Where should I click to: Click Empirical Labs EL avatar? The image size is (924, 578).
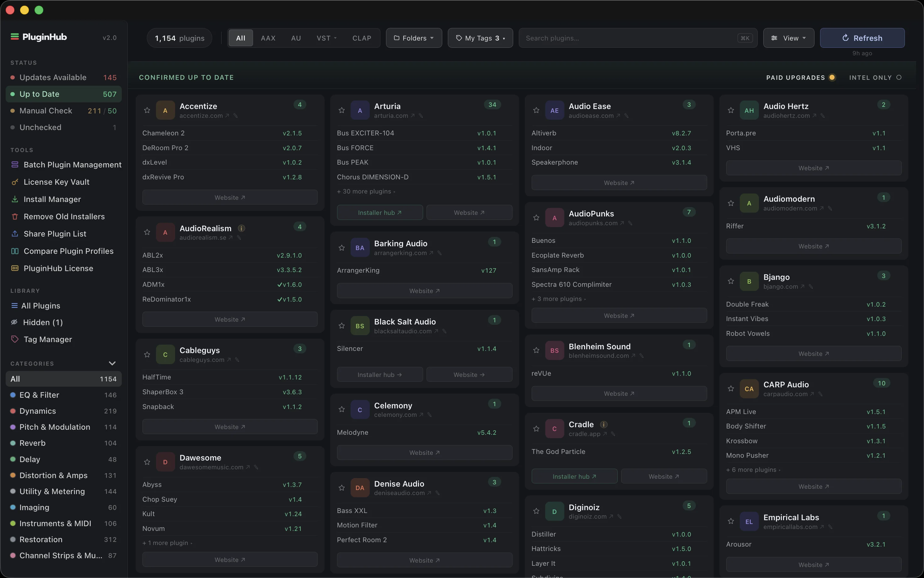749,522
